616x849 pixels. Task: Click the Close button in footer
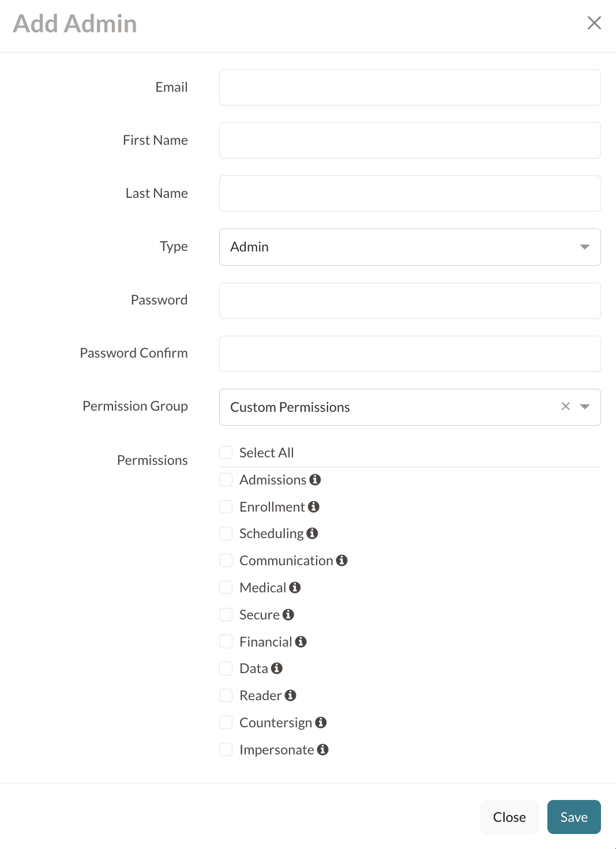coord(509,817)
